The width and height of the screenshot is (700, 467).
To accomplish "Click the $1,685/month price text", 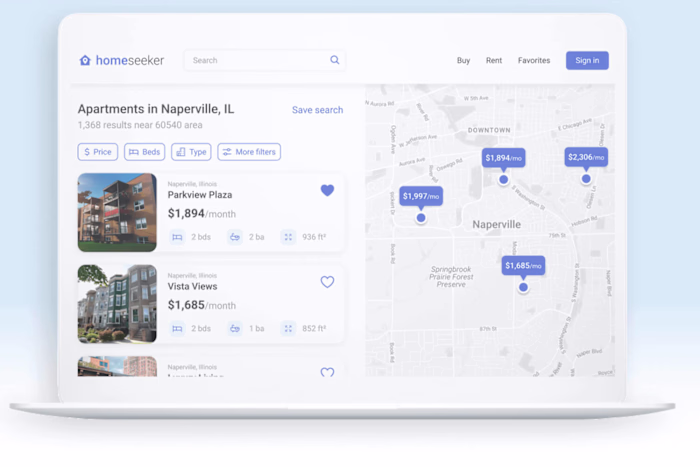I will (x=201, y=305).
